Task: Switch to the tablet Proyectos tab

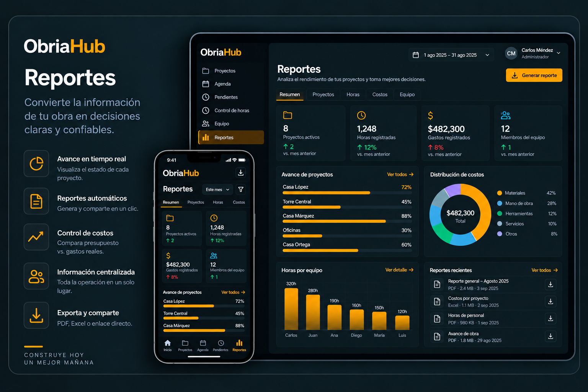Action: tap(323, 95)
